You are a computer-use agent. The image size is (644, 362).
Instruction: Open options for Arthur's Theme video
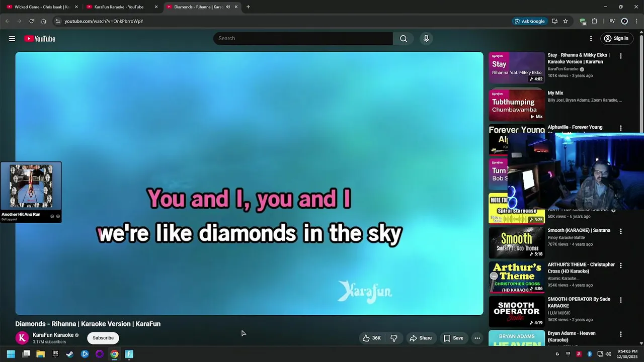pos(621,265)
